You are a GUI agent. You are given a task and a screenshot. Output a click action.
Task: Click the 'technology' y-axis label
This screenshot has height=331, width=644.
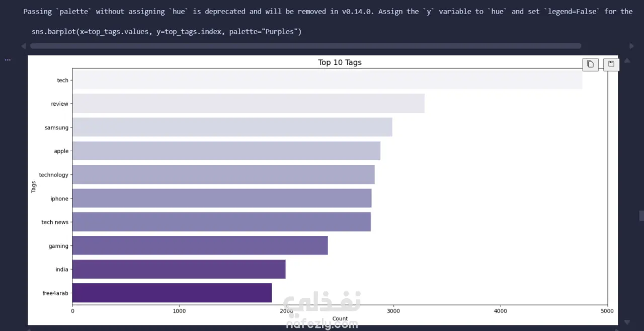click(53, 175)
